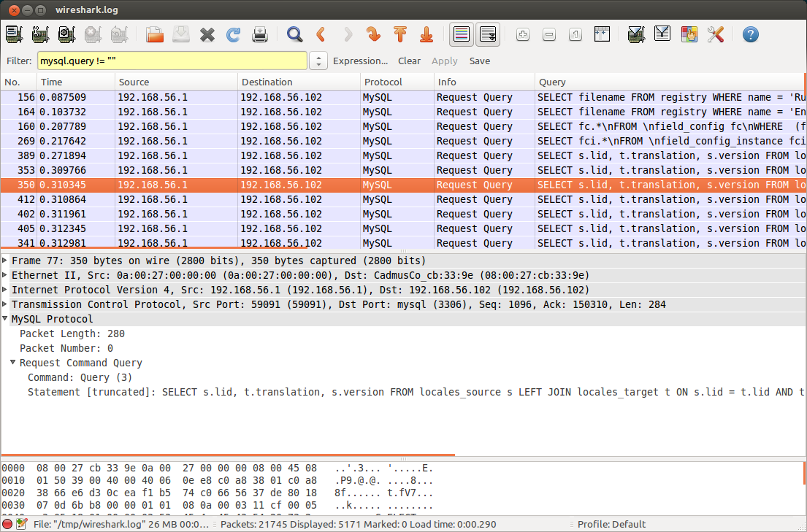807x532 pixels.
Task: Edit display filters
Action: (x=662, y=35)
